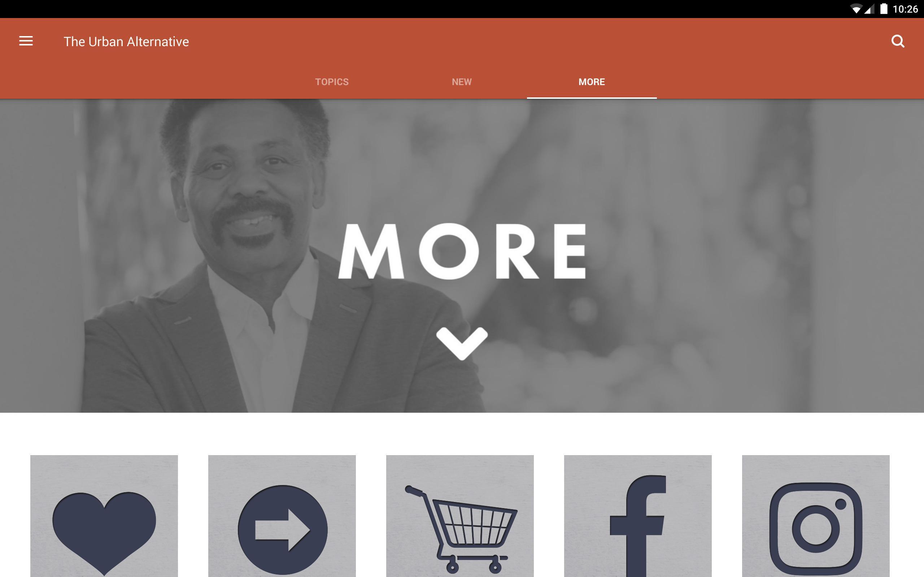Select the TOPICS tab
Image resolution: width=924 pixels, height=577 pixels.
pos(331,81)
